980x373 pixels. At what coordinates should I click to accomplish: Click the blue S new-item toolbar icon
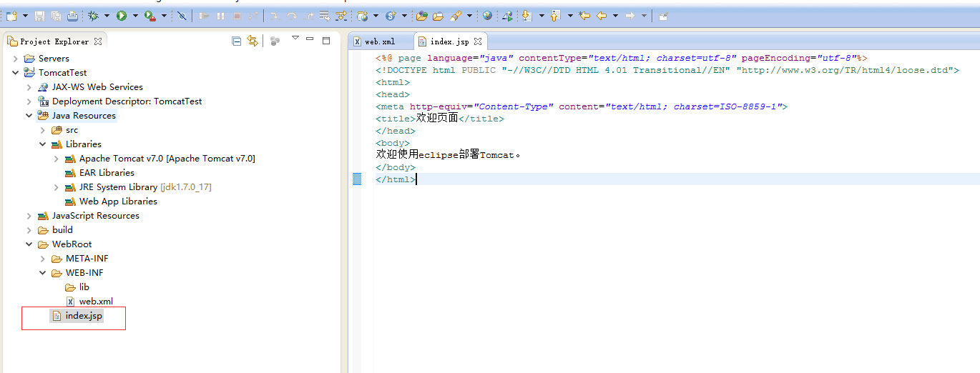tap(391, 16)
